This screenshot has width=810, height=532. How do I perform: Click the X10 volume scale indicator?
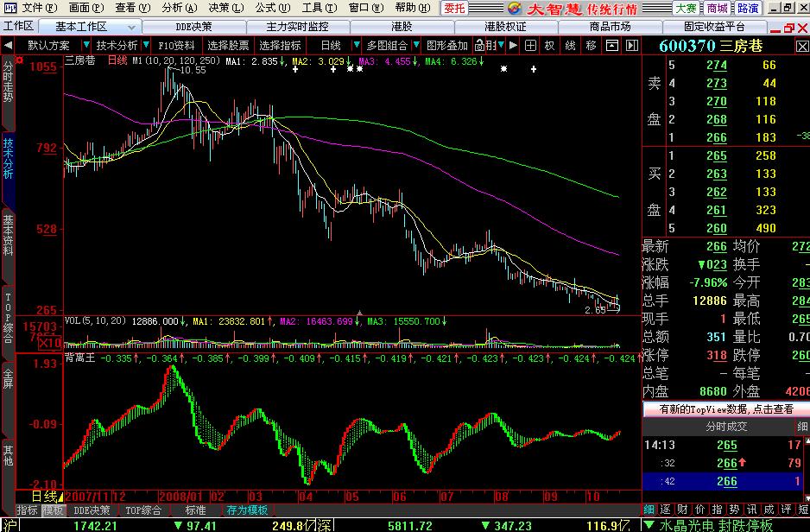(x=49, y=343)
